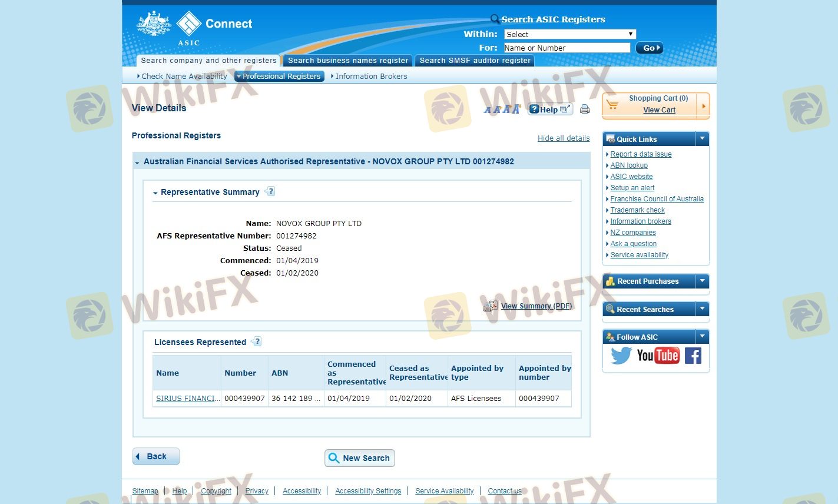
Task: Click the shopping cart icon
Action: click(612, 105)
